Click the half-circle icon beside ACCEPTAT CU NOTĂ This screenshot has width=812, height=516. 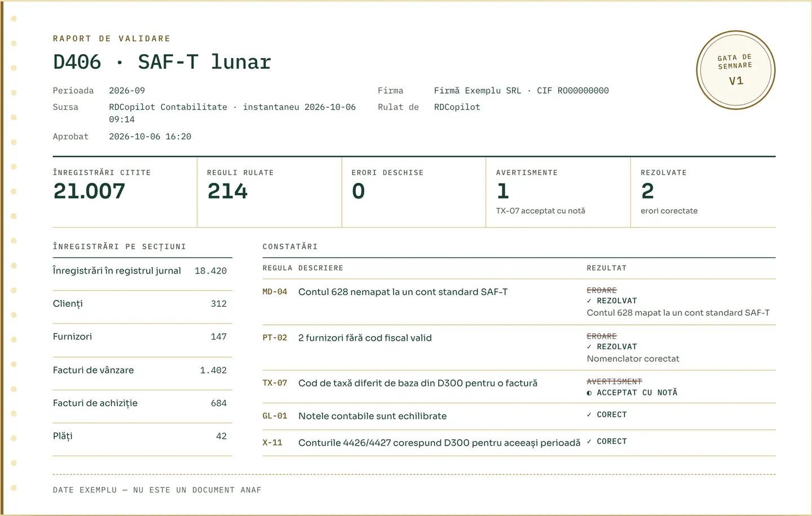click(589, 393)
